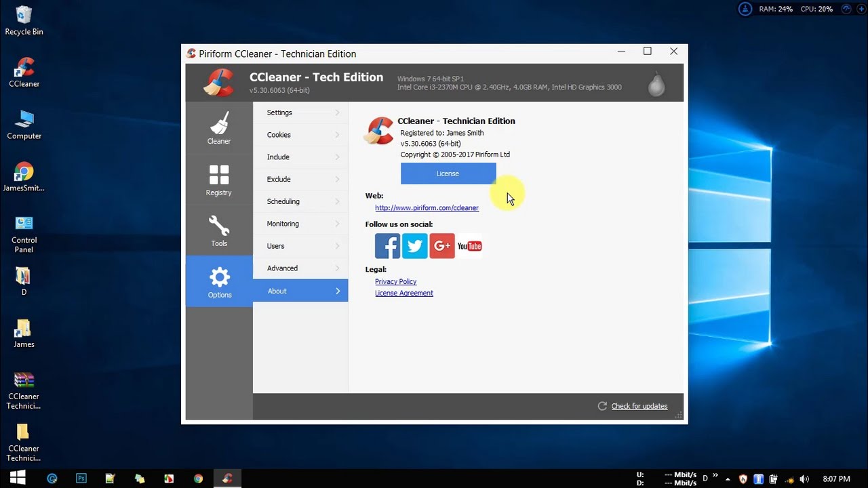The width and height of the screenshot is (868, 488).
Task: Select the CCleaner Technici... WinRAR archive icon
Action: 24,390
